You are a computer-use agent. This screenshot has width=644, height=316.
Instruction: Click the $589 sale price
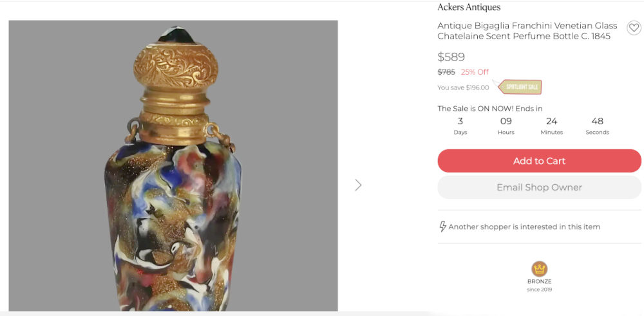451,57
